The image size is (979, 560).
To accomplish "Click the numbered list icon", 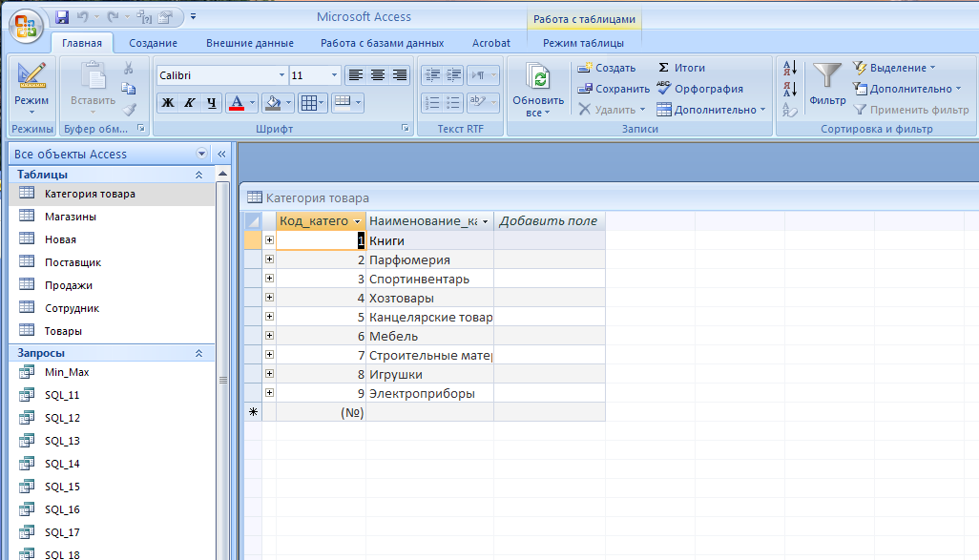I will pyautogui.click(x=432, y=102).
